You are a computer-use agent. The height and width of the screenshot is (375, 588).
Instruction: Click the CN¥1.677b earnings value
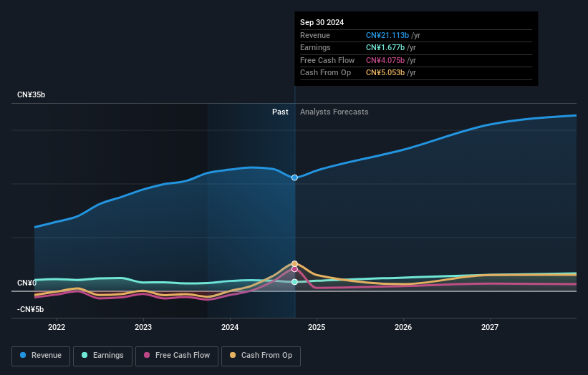[385, 47]
